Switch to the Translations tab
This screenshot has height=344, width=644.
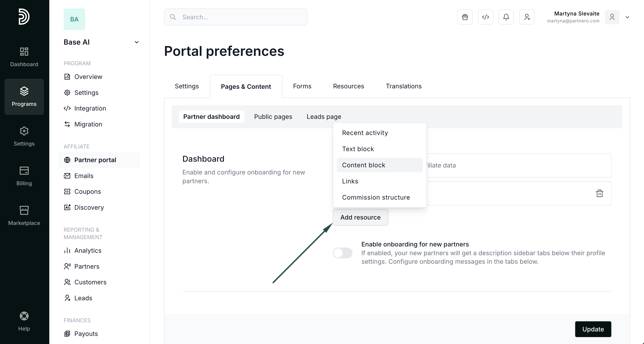click(x=404, y=86)
